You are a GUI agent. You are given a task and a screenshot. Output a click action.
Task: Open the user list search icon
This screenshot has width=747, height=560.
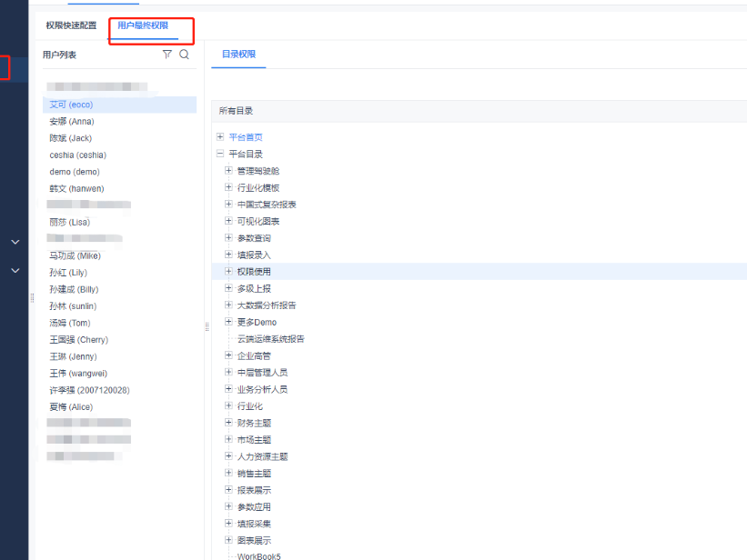click(185, 55)
